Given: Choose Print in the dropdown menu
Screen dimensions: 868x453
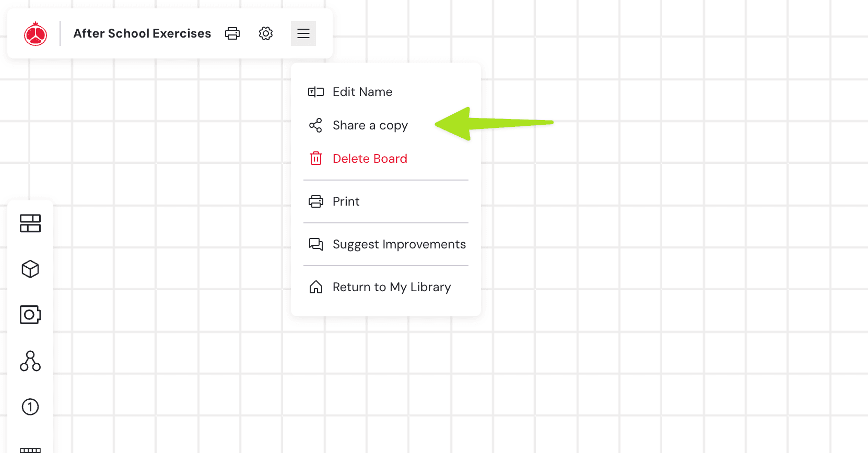Looking at the screenshot, I should pos(346,201).
